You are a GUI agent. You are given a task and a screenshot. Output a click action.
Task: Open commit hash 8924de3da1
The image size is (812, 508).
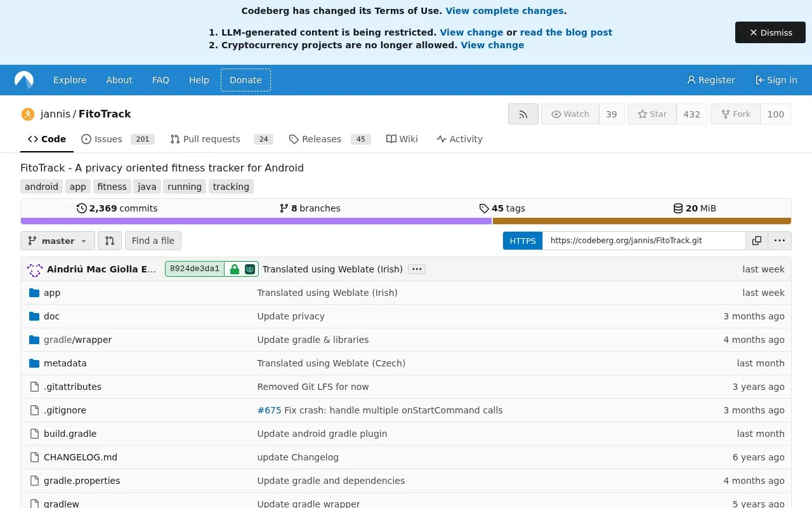[195, 269]
